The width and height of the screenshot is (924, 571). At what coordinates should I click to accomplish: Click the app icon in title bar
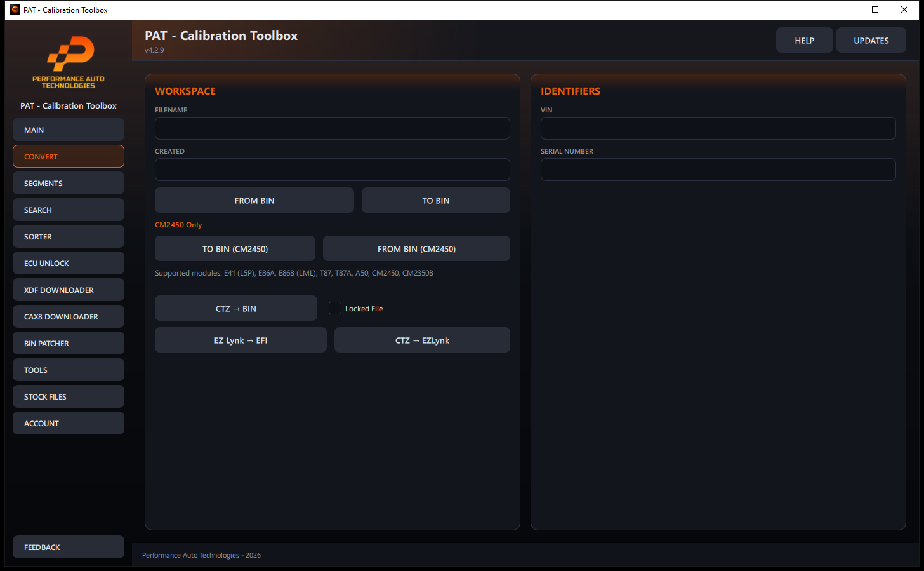pos(15,10)
